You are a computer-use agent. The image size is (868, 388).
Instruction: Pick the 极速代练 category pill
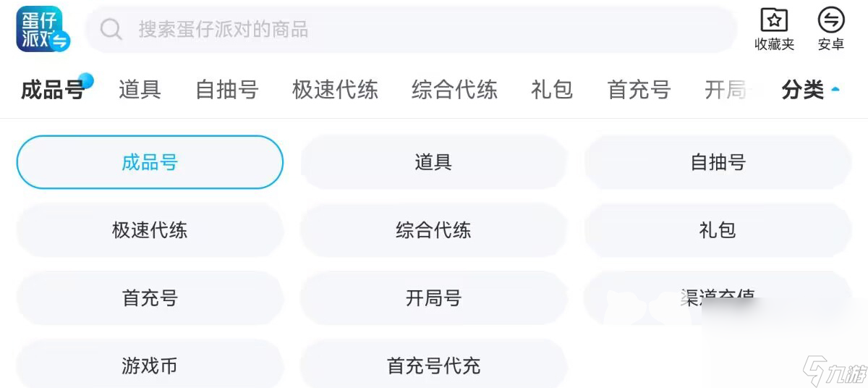pos(150,230)
